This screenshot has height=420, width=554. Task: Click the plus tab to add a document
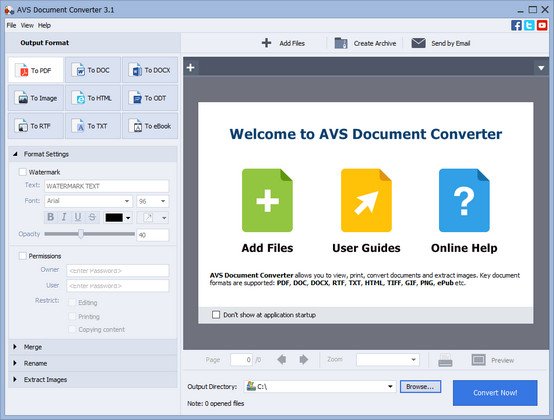(191, 67)
